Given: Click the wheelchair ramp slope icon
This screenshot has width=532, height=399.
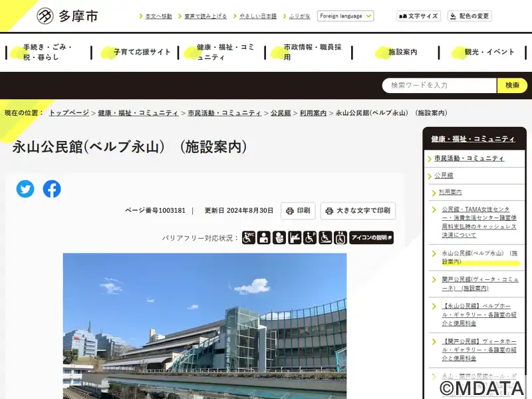Looking at the screenshot, I should coord(325,237).
